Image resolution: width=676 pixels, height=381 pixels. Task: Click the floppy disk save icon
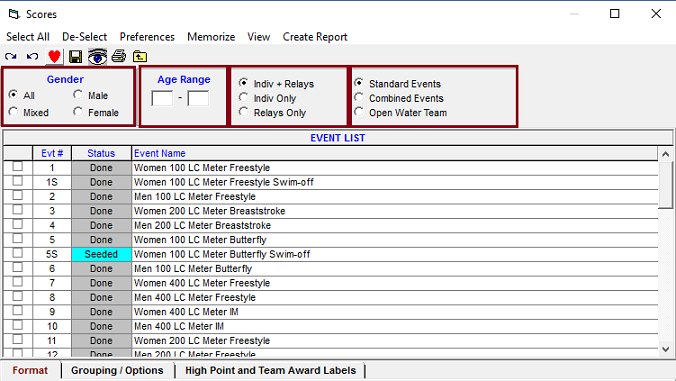tap(75, 56)
